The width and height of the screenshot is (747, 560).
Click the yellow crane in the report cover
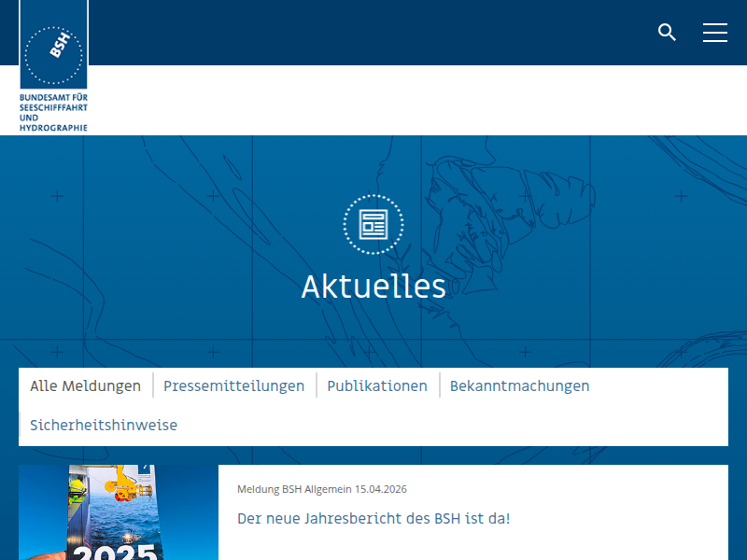pos(125,486)
